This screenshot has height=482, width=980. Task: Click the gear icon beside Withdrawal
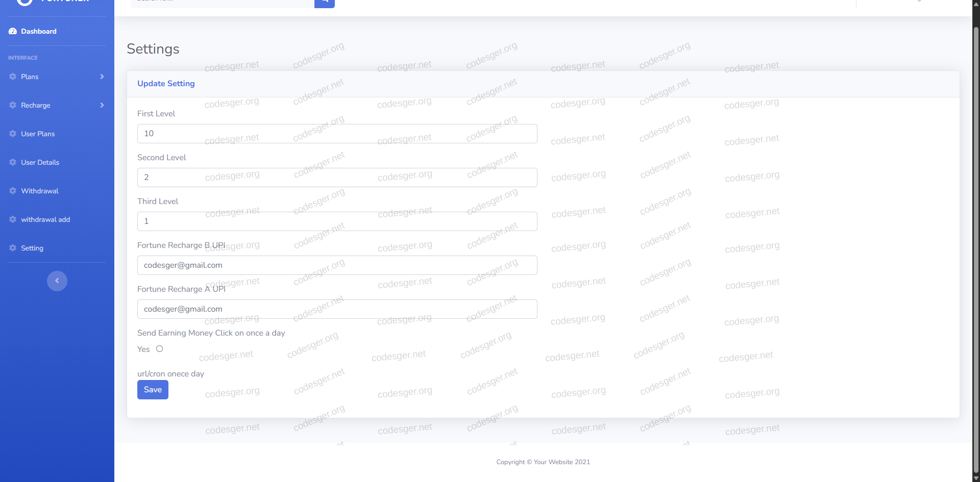(13, 191)
